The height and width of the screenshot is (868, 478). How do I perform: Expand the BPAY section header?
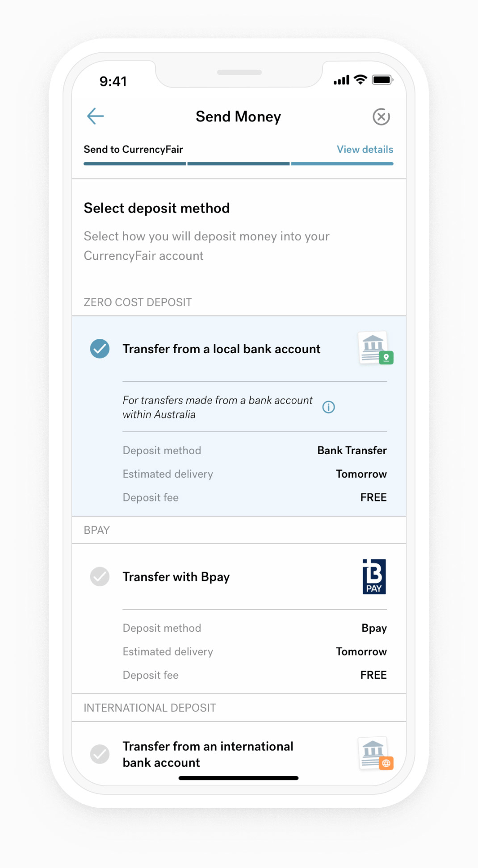[96, 530]
